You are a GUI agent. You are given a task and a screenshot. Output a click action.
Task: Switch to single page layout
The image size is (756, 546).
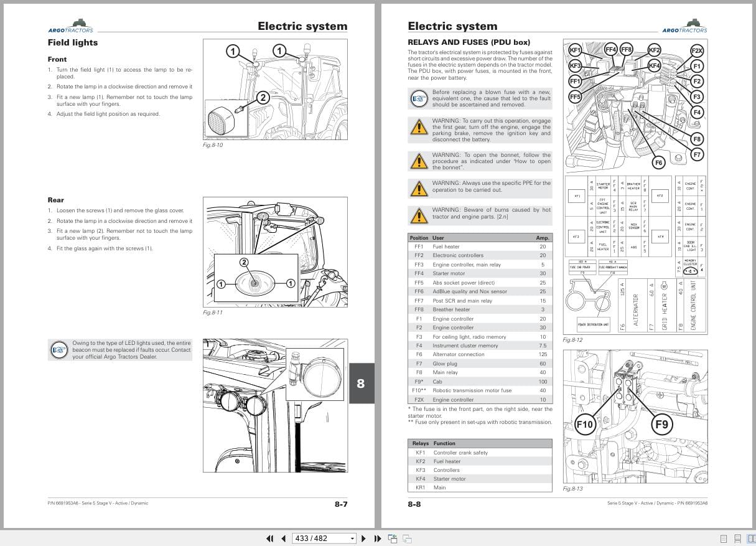(x=724, y=539)
